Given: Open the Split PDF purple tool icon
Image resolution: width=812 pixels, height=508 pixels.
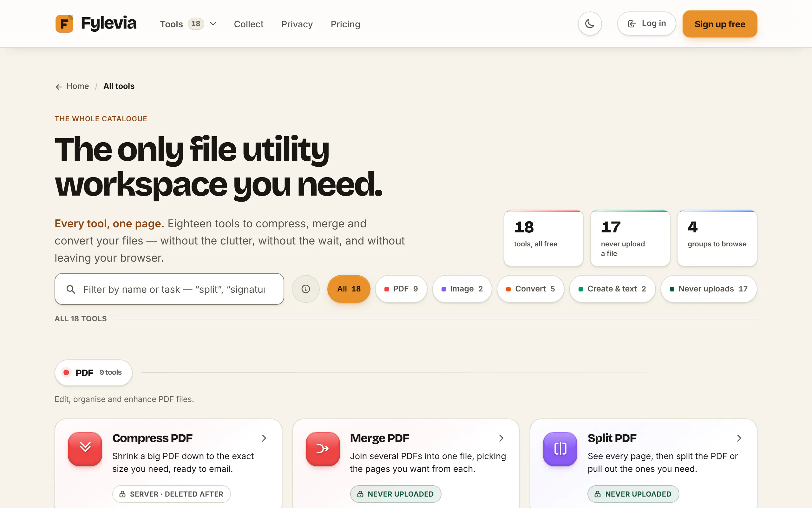Looking at the screenshot, I should tap(560, 449).
